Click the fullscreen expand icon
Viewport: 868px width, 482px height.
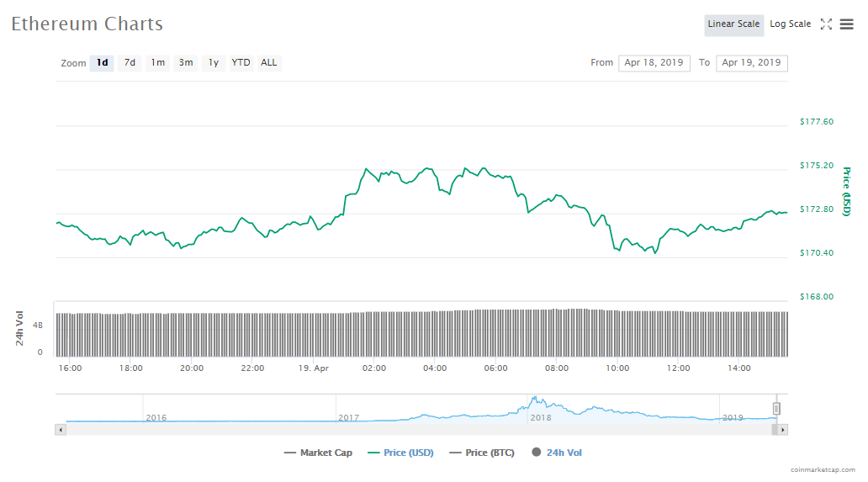click(x=826, y=24)
